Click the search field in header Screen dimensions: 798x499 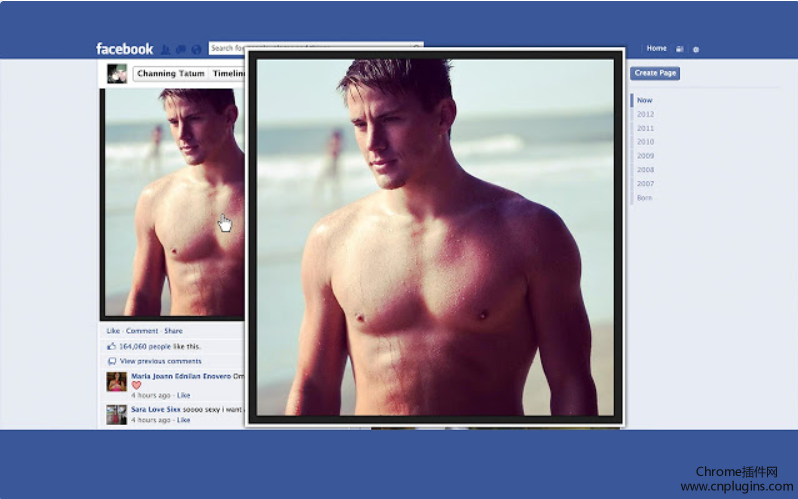tap(316, 48)
